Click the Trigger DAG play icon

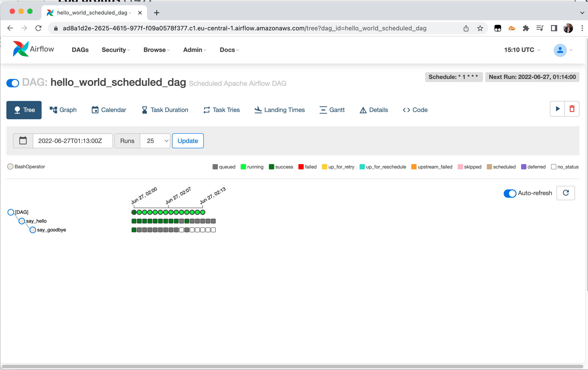pos(557,109)
